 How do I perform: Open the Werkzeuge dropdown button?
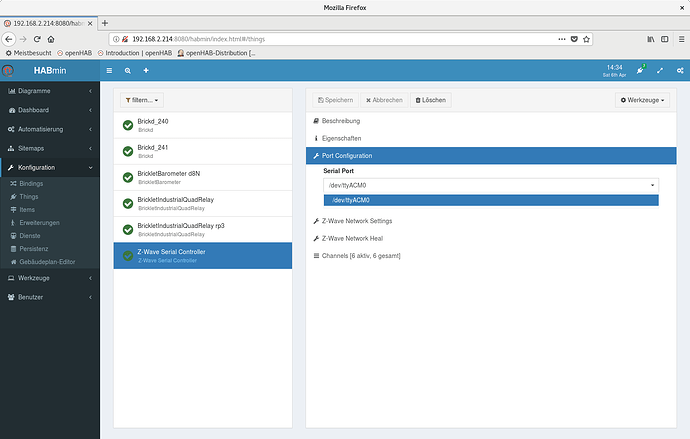tap(642, 100)
